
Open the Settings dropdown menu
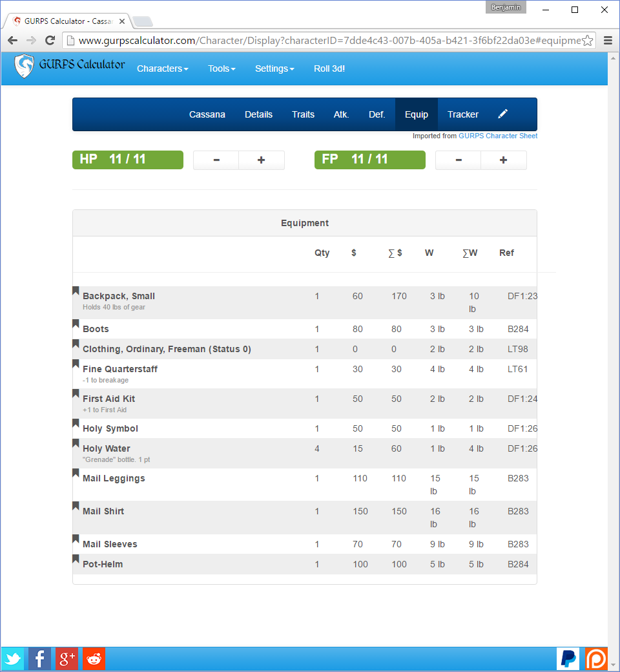[274, 68]
